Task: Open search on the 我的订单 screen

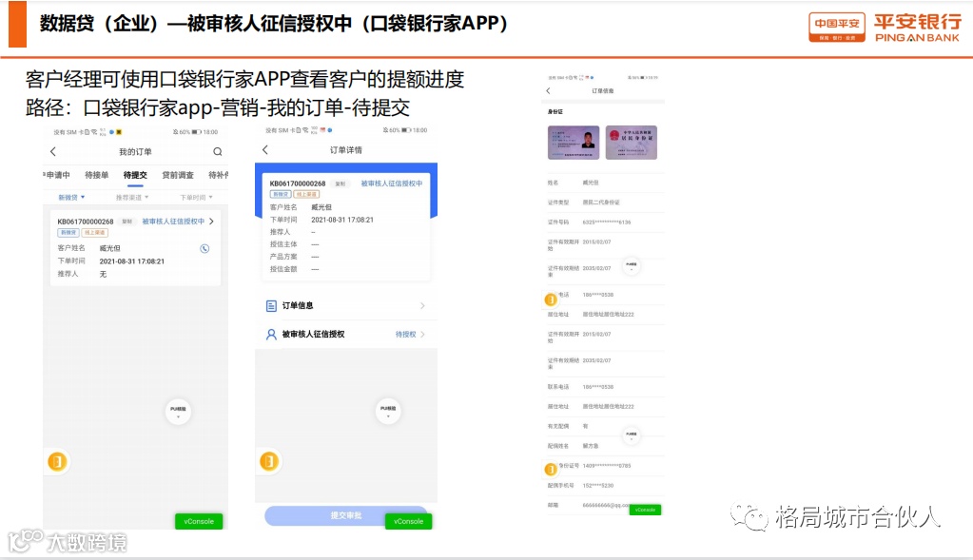Action: click(x=217, y=151)
